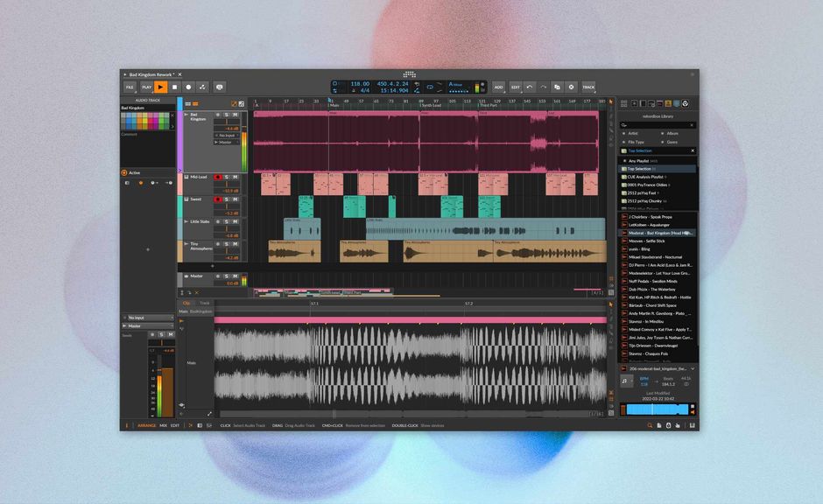Select the arranger timeline view icon

195,104
